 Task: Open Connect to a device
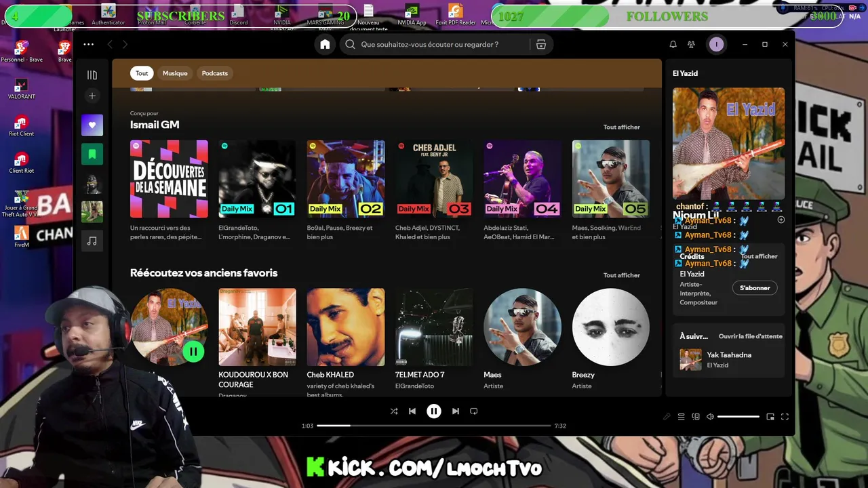(696, 417)
